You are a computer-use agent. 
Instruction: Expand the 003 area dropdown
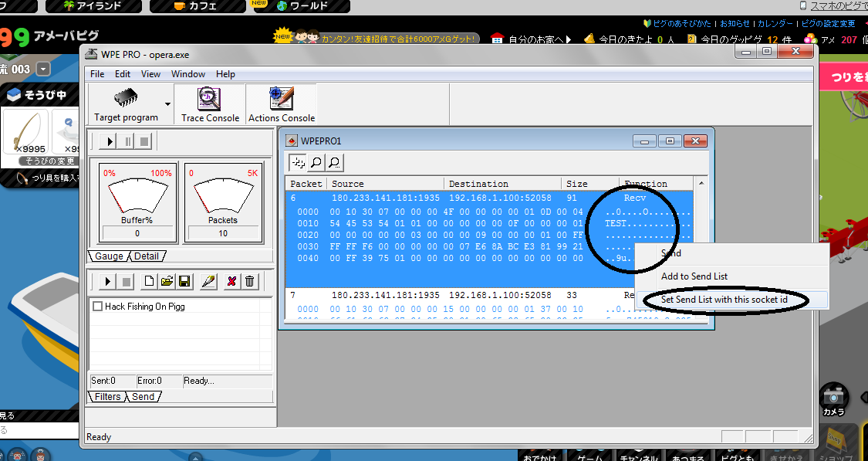click(x=43, y=69)
